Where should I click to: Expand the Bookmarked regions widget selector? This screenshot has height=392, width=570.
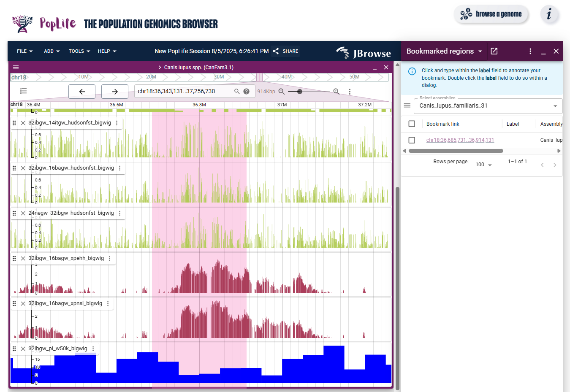tap(480, 51)
